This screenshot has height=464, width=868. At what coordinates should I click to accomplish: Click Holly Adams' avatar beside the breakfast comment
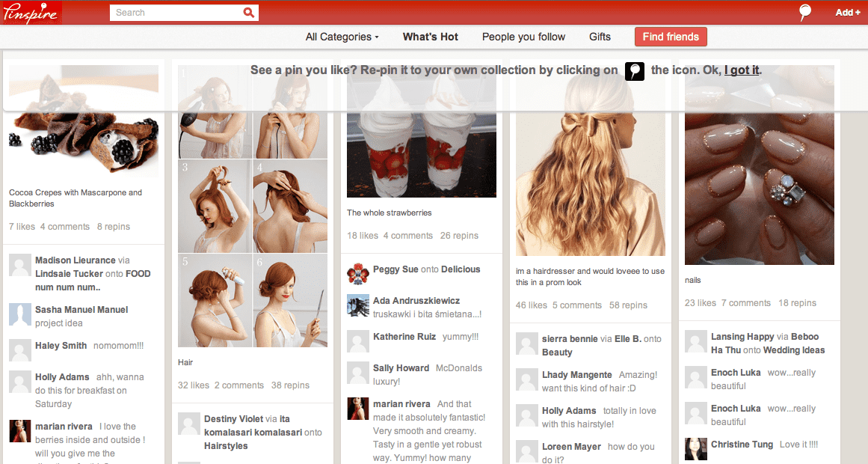click(20, 382)
